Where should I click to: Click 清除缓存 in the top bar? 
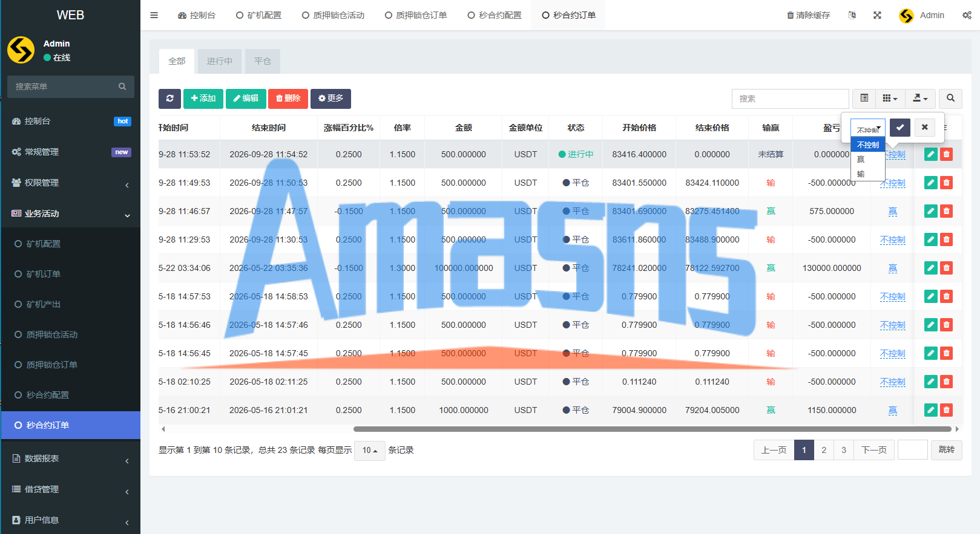tap(808, 15)
